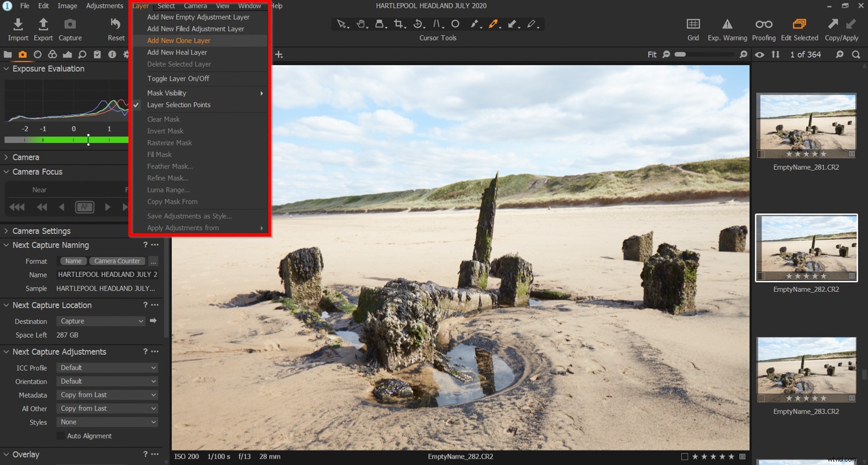Collapse the Exposure Evaluation panel
The width and height of the screenshot is (868, 465).
[6, 68]
